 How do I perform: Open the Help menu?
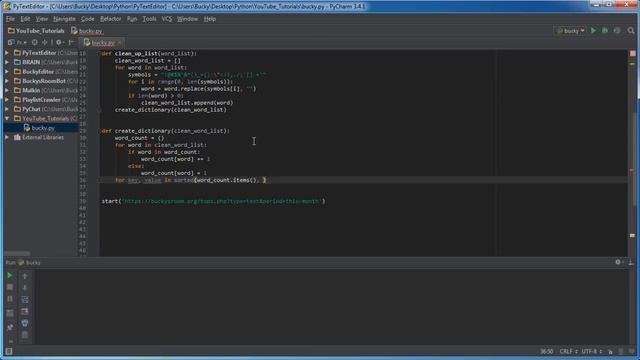[x=209, y=19]
